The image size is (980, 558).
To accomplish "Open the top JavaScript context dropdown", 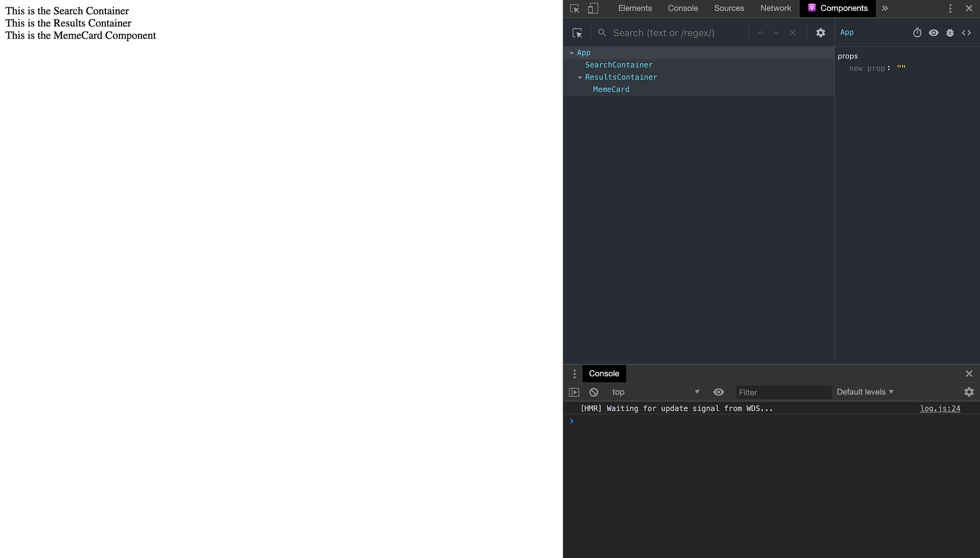I will pos(655,392).
